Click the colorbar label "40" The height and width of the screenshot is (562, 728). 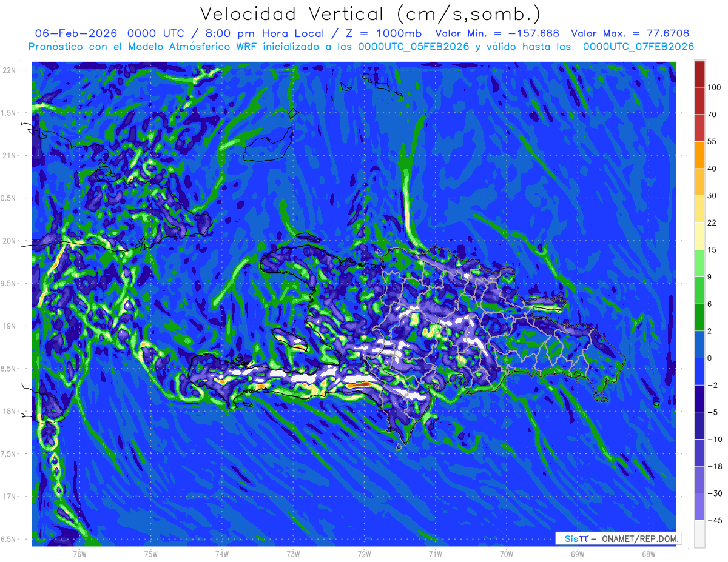[x=712, y=169]
